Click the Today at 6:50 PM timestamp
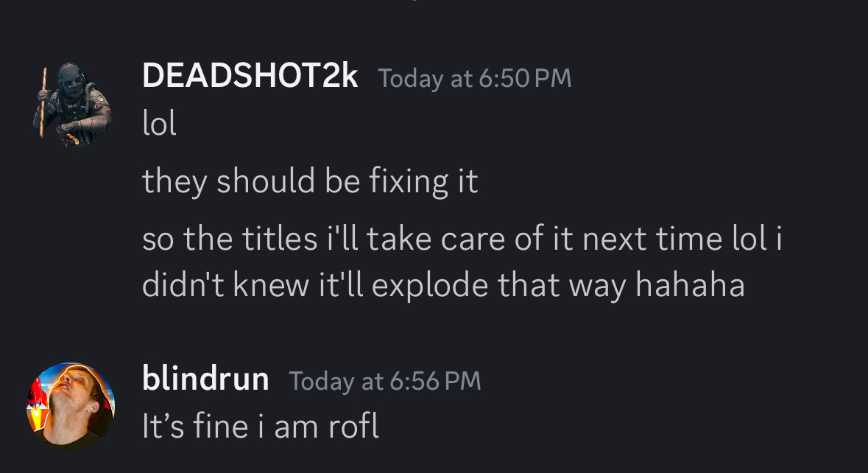868x473 pixels. pos(474,78)
